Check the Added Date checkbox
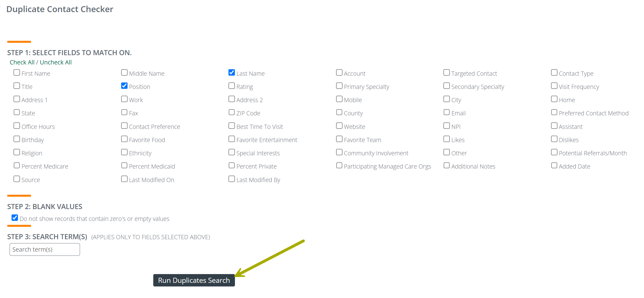The image size is (644, 298). pyautogui.click(x=554, y=165)
